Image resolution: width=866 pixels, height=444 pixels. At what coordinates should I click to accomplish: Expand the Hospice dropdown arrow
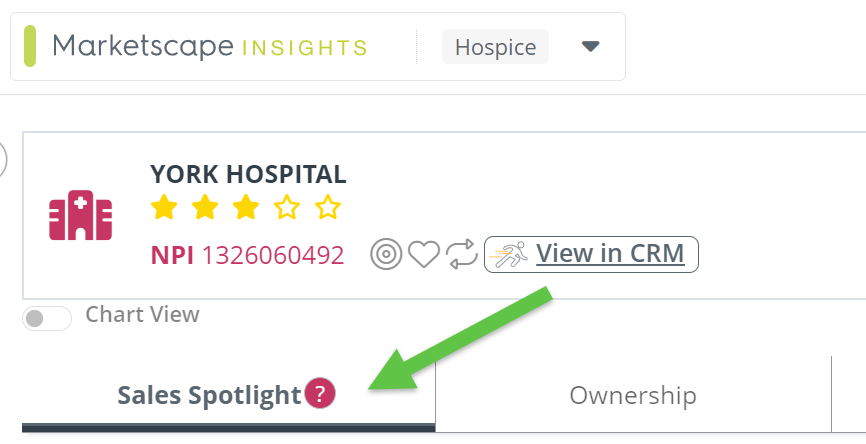pos(590,46)
